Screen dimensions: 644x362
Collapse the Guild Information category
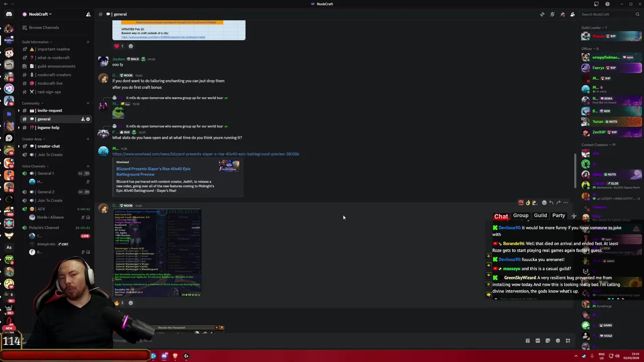(36, 42)
